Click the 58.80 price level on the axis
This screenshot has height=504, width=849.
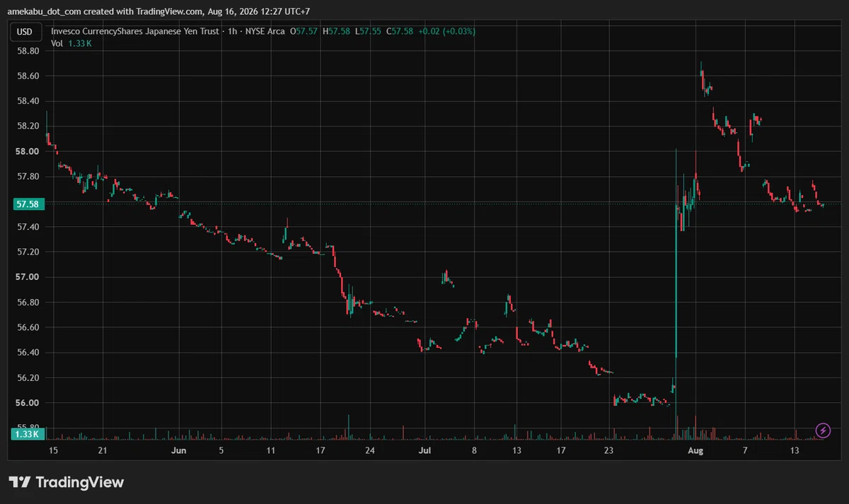coord(28,51)
